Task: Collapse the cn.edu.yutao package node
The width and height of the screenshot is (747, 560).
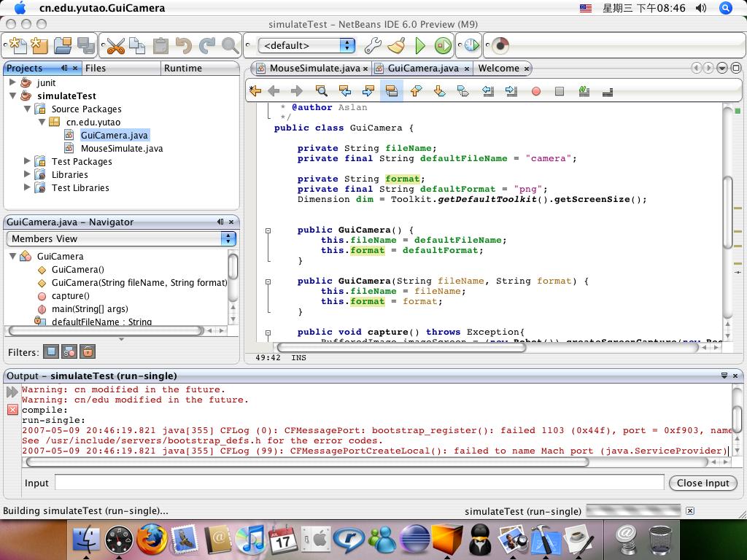Action: [x=42, y=122]
